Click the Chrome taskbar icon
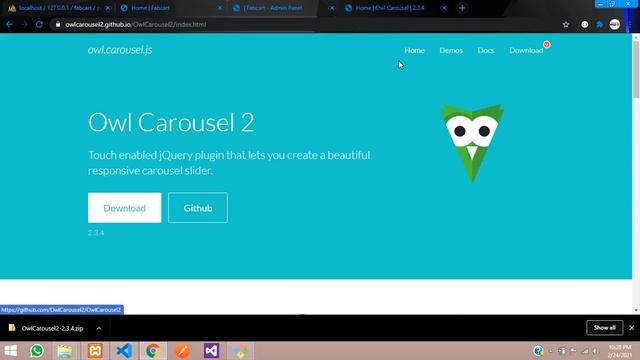This screenshot has width=640, height=360. [153, 351]
